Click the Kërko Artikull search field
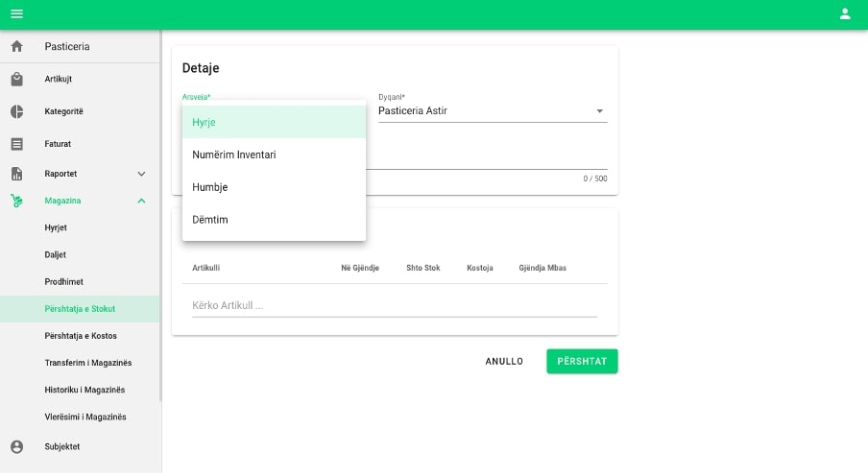Screen dimensions: 868x476 pyautogui.click(x=394, y=305)
